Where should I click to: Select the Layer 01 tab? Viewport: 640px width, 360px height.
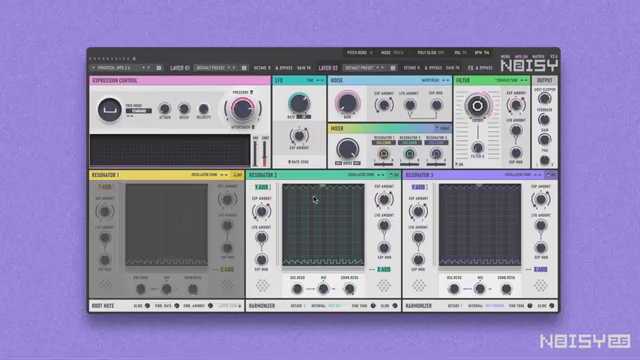coord(180,68)
